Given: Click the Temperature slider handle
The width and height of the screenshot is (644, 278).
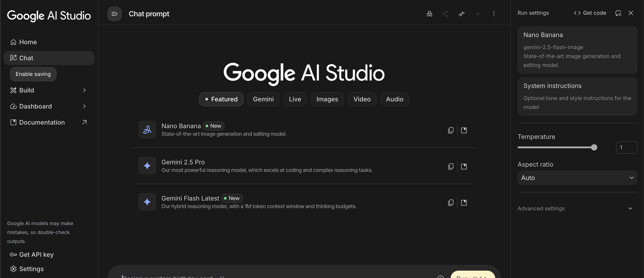Looking at the screenshot, I should (x=594, y=147).
